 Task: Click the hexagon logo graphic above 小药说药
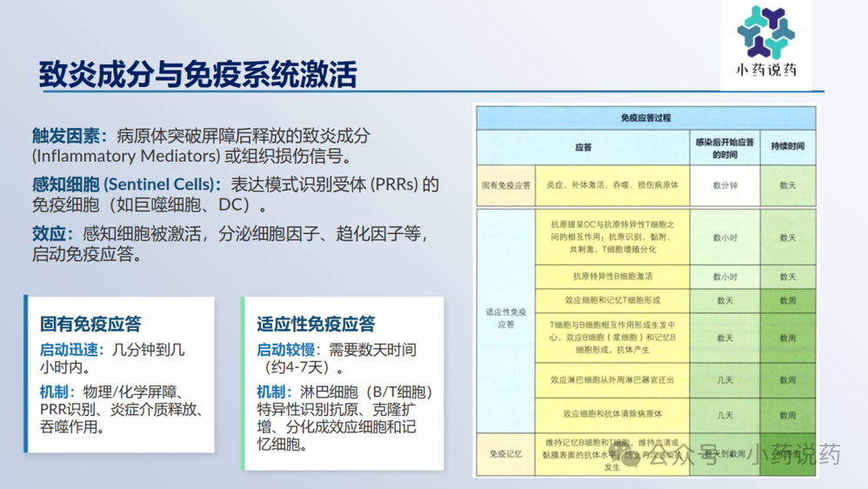click(x=766, y=32)
